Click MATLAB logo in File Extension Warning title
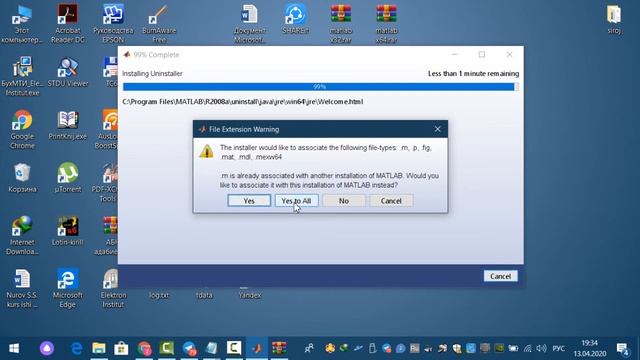Viewport: 640px width, 360px height. (202, 129)
